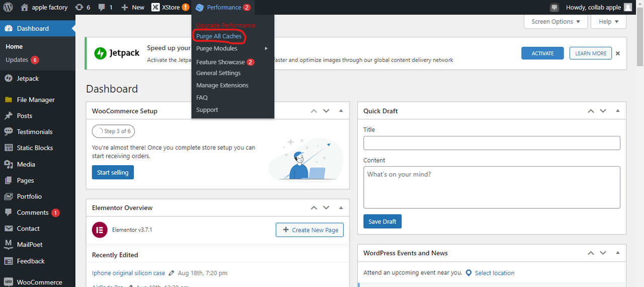
Task: Open the notifications monitor icon near Howdy
Action: point(554,8)
